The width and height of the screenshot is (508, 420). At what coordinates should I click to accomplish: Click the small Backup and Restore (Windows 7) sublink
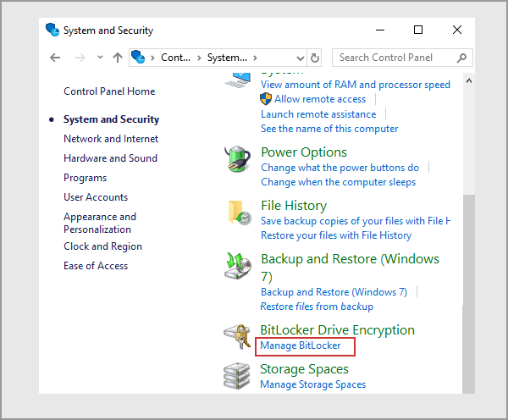click(x=334, y=292)
